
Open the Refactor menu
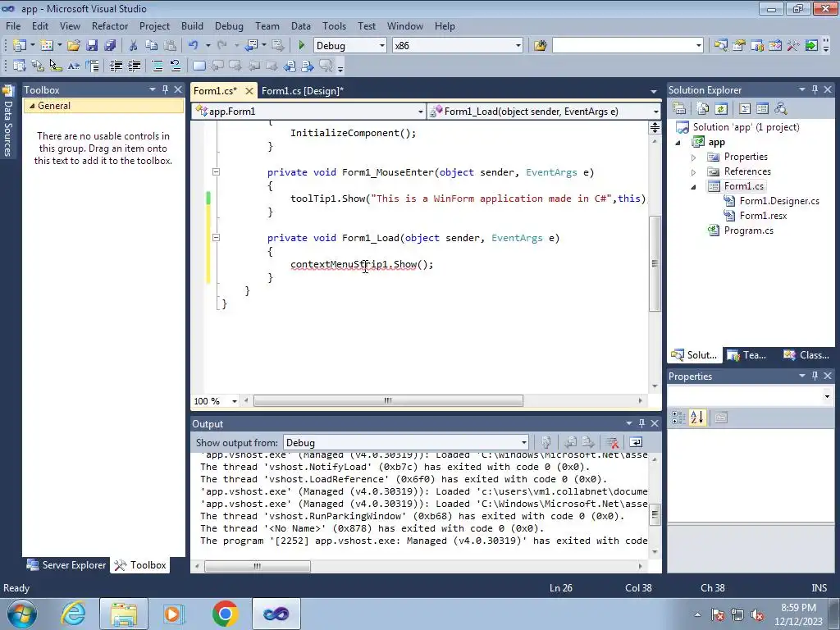110,25
